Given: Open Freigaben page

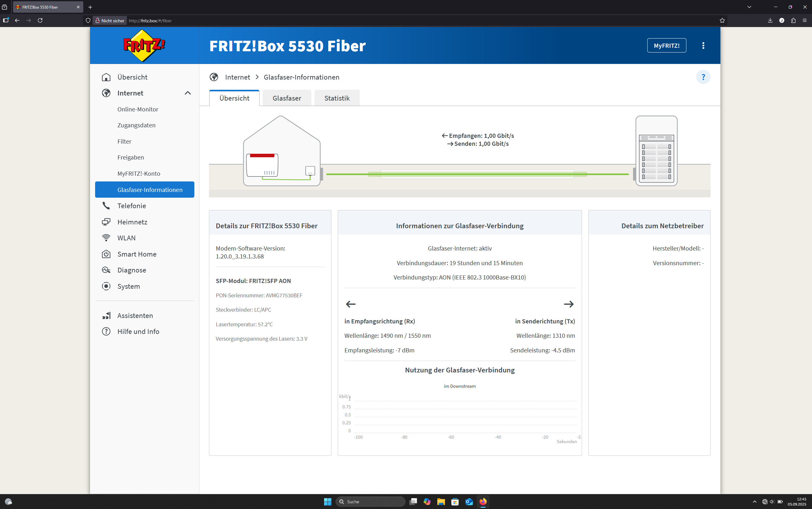Looking at the screenshot, I should click(130, 158).
